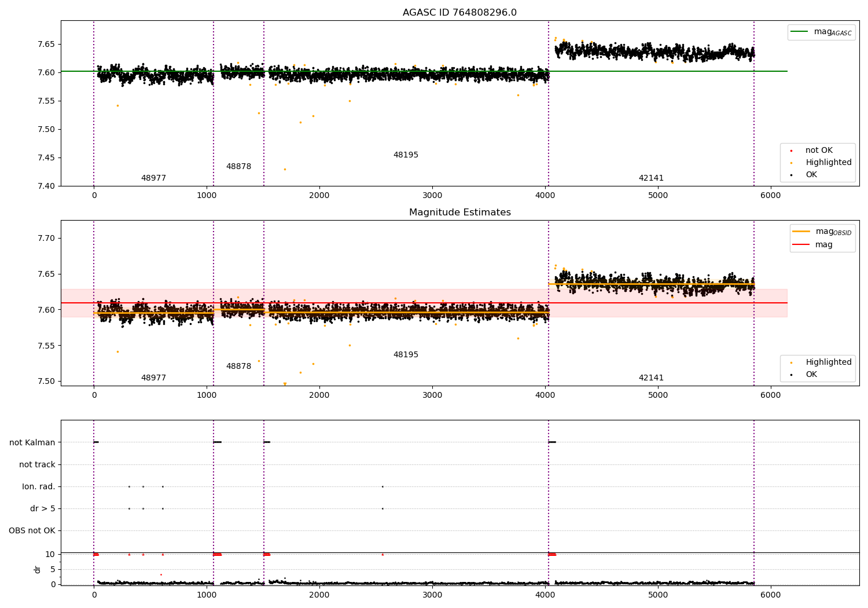
Task: Select the mag AGASC legend entry in top plot
Action: [821, 32]
